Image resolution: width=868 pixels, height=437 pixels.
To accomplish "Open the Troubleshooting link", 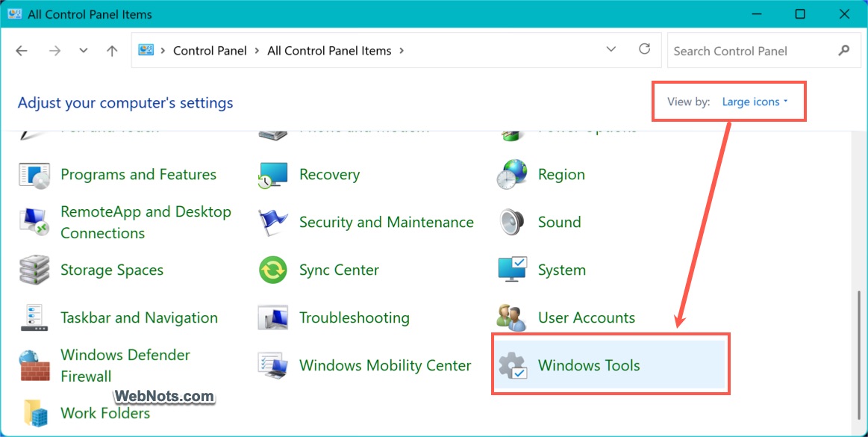I will [x=355, y=317].
